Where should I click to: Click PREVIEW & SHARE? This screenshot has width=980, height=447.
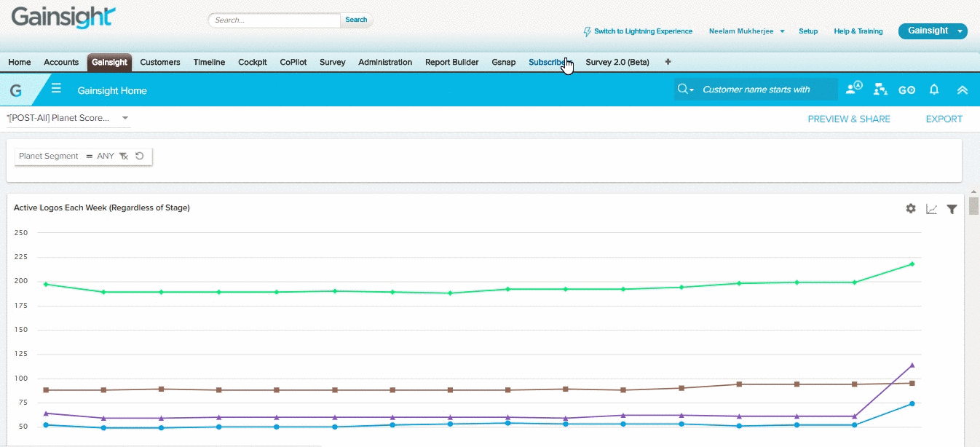pos(849,119)
